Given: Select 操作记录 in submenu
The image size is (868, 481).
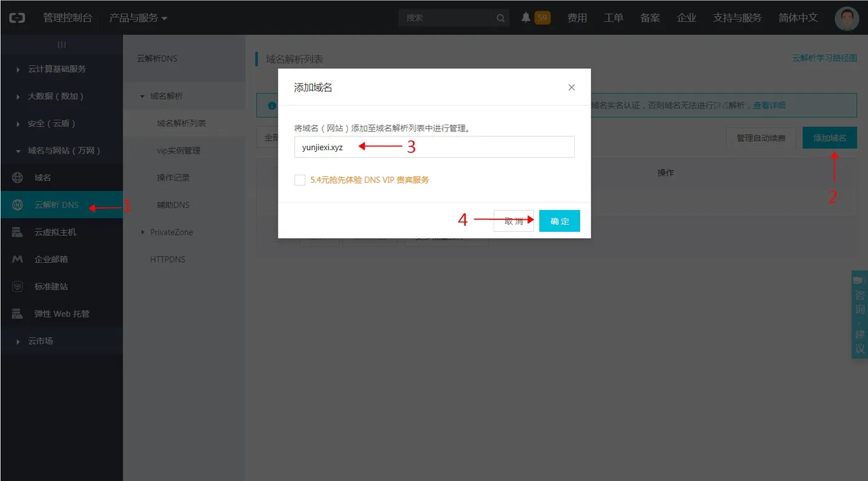Looking at the screenshot, I should (x=173, y=178).
